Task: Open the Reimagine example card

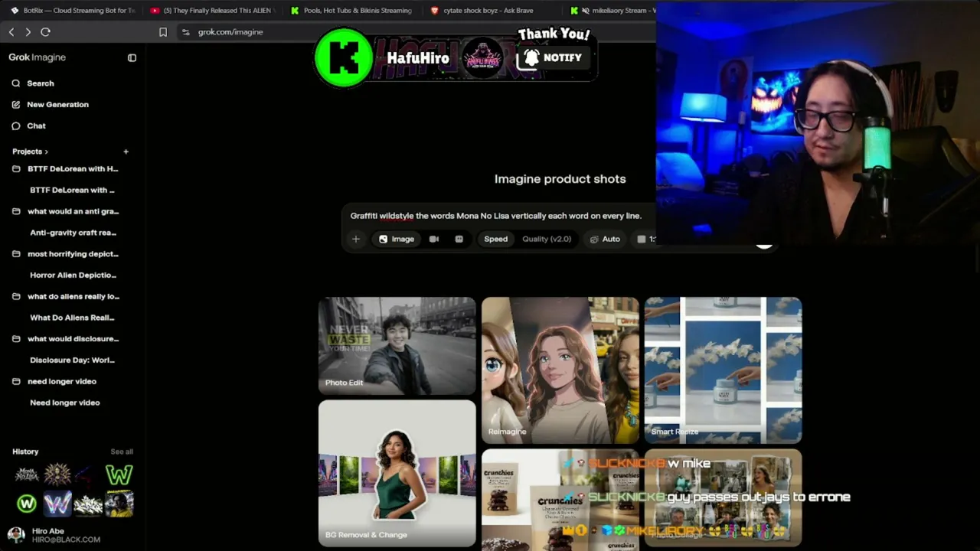Action: (x=560, y=370)
